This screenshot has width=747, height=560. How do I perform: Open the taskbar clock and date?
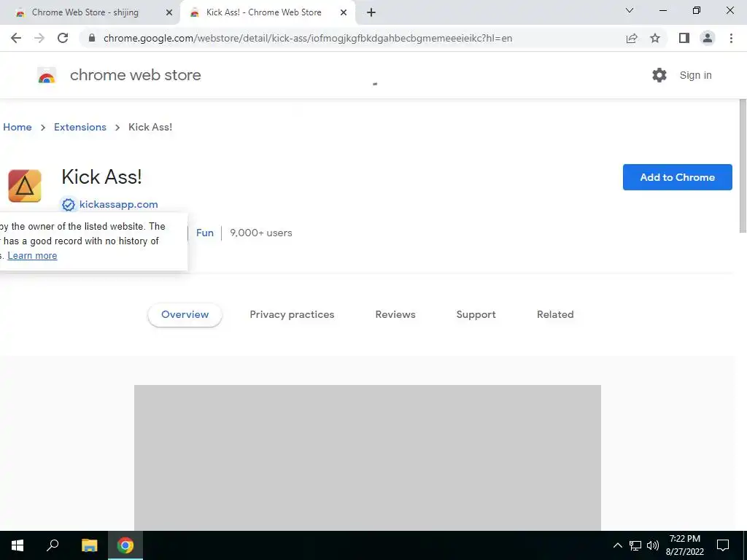pos(684,545)
